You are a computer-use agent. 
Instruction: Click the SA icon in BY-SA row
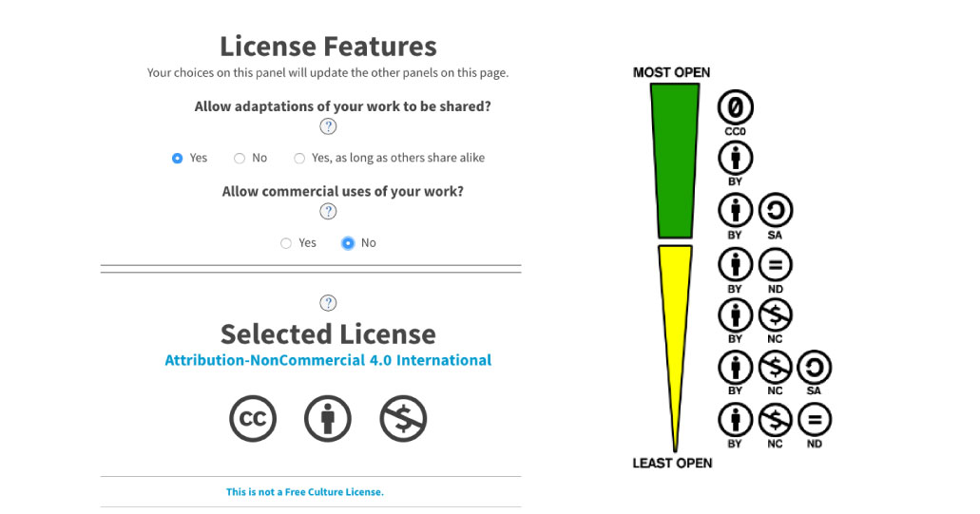tap(776, 211)
